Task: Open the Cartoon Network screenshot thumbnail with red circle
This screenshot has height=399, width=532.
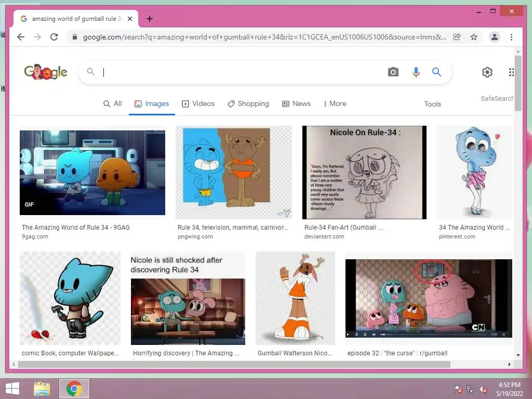Action: point(429,298)
